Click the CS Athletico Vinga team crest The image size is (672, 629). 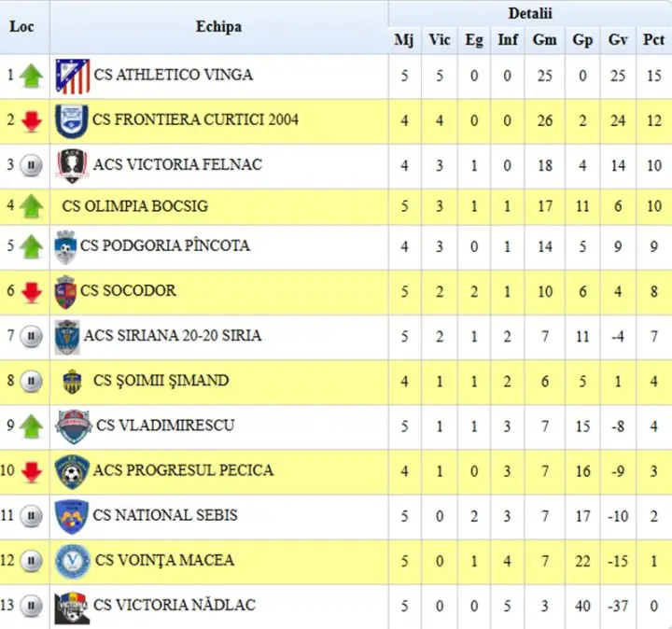coord(73,77)
